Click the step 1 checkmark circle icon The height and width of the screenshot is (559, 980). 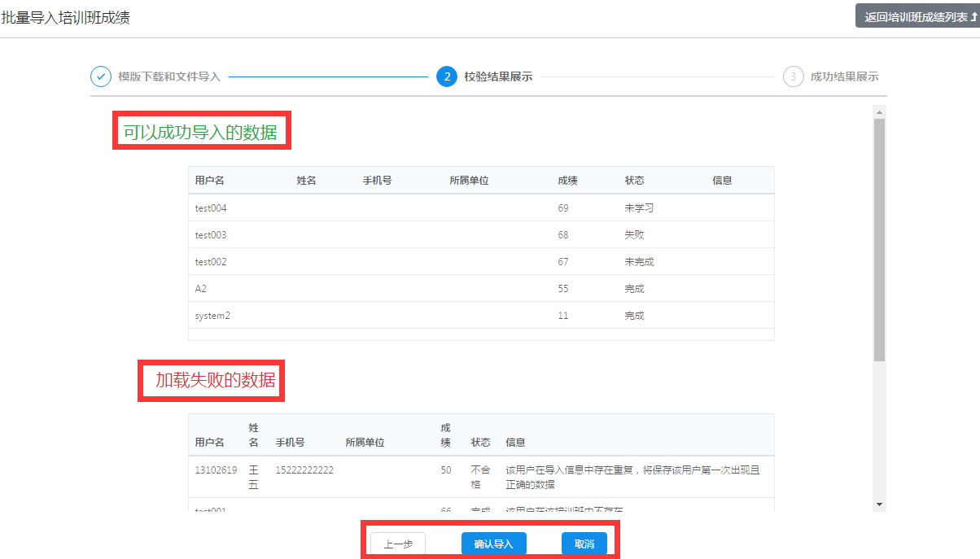click(x=100, y=76)
